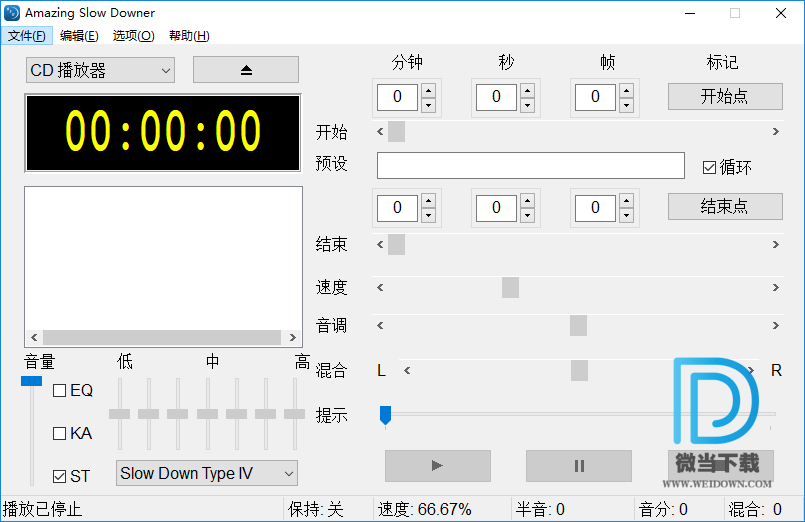Image resolution: width=805 pixels, height=522 pixels.
Task: Click left arrow of 结束 scrollbar
Action: point(380,245)
